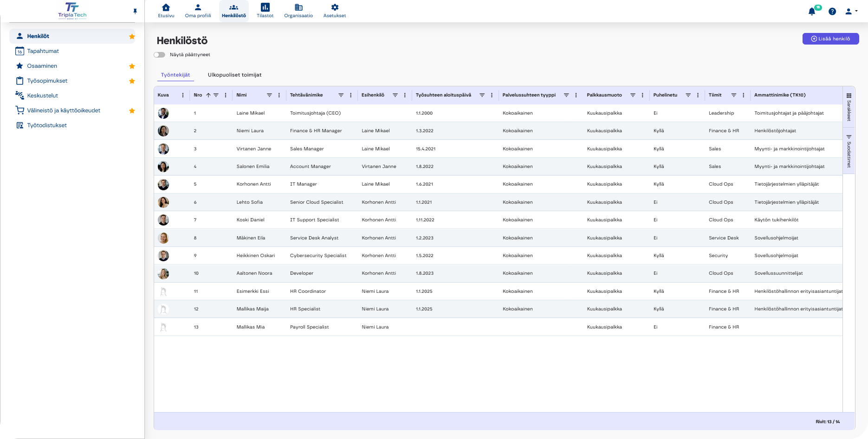
Task: Switch to the Ulkopuoliset toimijat tab
Action: (234, 75)
